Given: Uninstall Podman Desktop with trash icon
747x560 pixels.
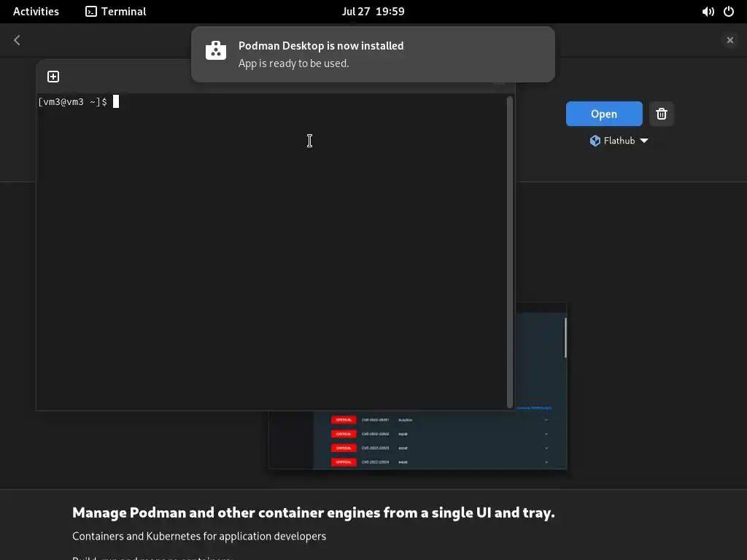Looking at the screenshot, I should click(x=661, y=114).
